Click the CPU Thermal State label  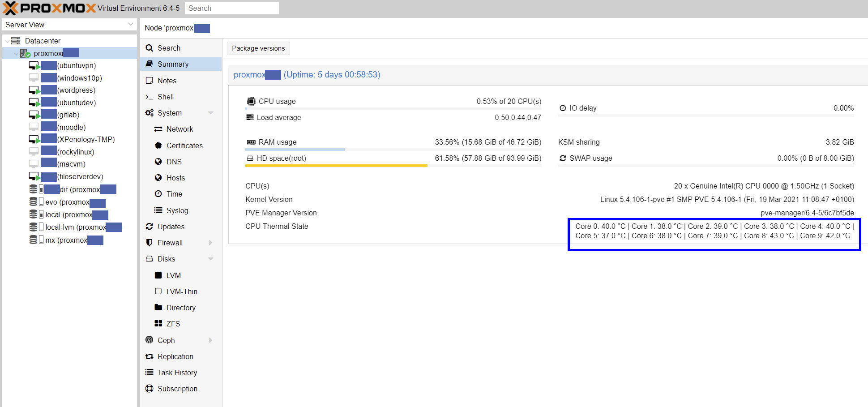click(x=277, y=226)
